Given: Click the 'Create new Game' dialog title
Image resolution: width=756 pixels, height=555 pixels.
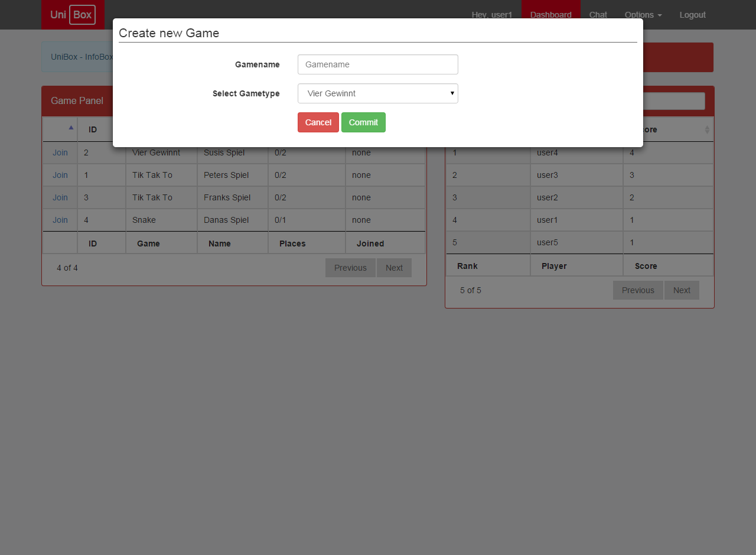Looking at the screenshot, I should point(169,33).
